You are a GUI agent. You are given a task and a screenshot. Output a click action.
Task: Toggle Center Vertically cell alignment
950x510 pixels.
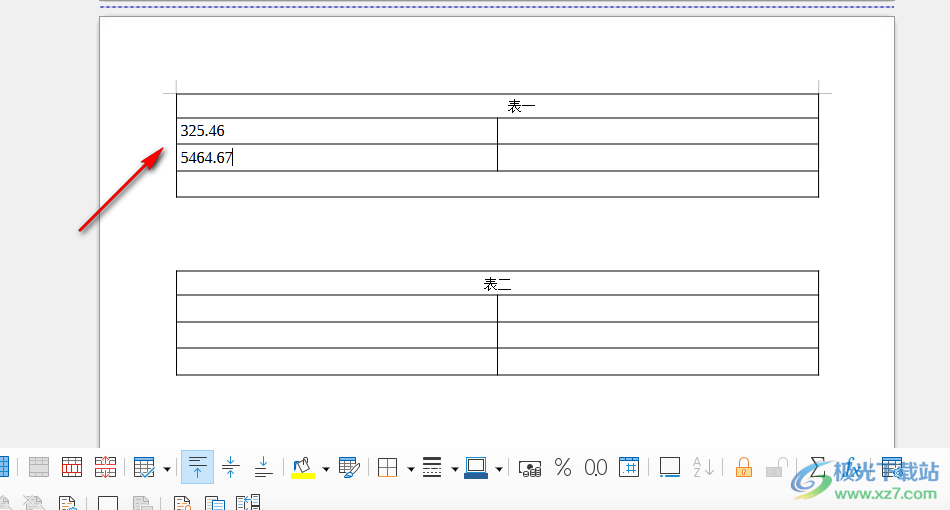coord(230,468)
